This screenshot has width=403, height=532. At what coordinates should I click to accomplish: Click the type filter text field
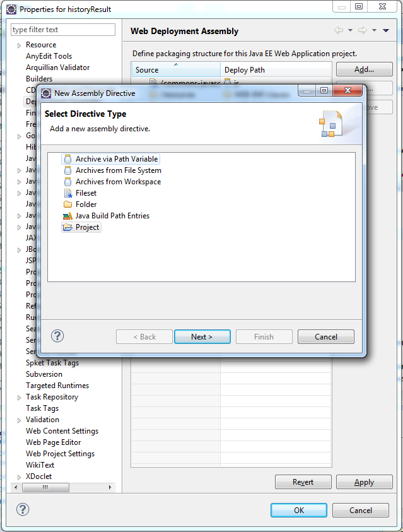point(63,30)
